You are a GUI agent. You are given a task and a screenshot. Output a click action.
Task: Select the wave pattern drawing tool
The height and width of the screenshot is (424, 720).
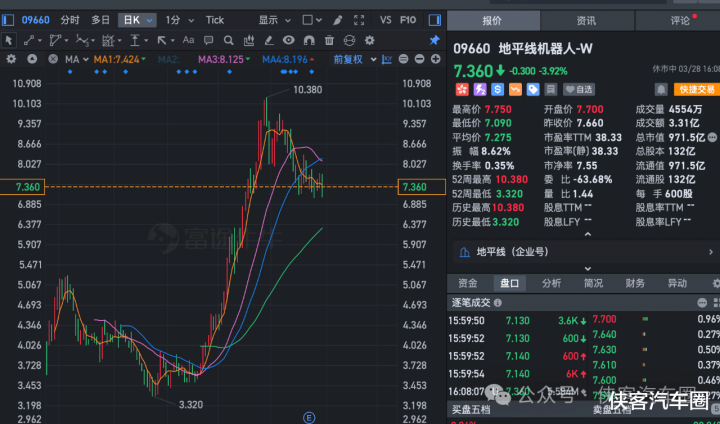(x=82, y=40)
